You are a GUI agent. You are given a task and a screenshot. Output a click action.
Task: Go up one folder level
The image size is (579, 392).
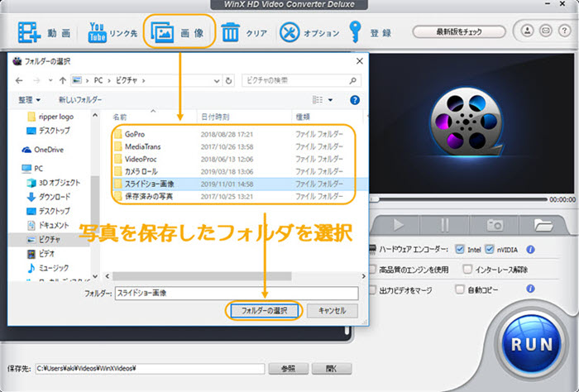(x=63, y=80)
